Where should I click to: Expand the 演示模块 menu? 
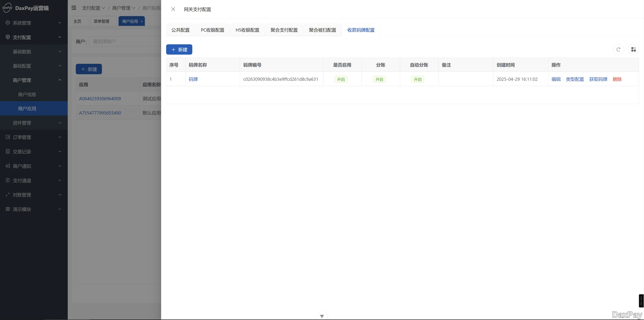coord(60,209)
